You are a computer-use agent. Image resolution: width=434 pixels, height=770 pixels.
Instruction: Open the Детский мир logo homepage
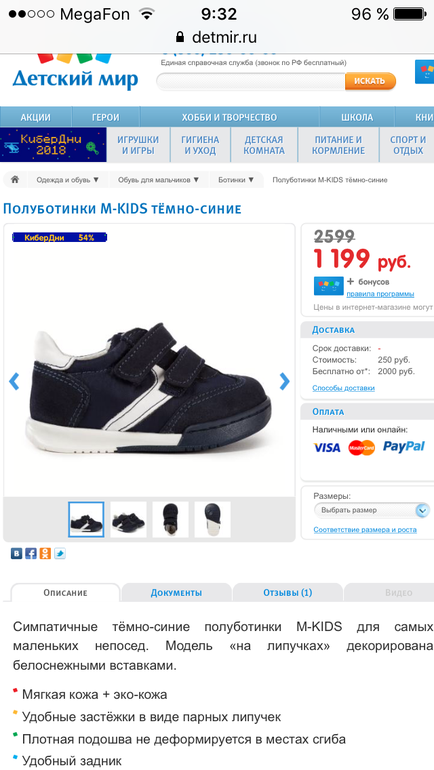pos(75,72)
